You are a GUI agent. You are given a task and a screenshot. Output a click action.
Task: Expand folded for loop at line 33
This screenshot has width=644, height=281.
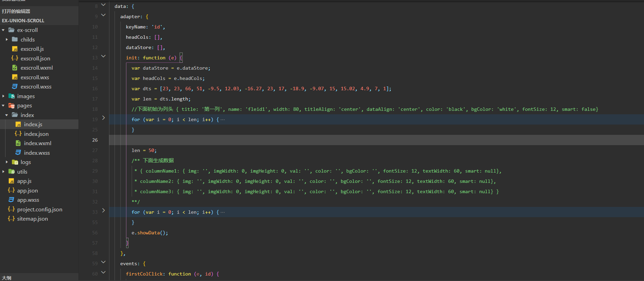coord(104,211)
